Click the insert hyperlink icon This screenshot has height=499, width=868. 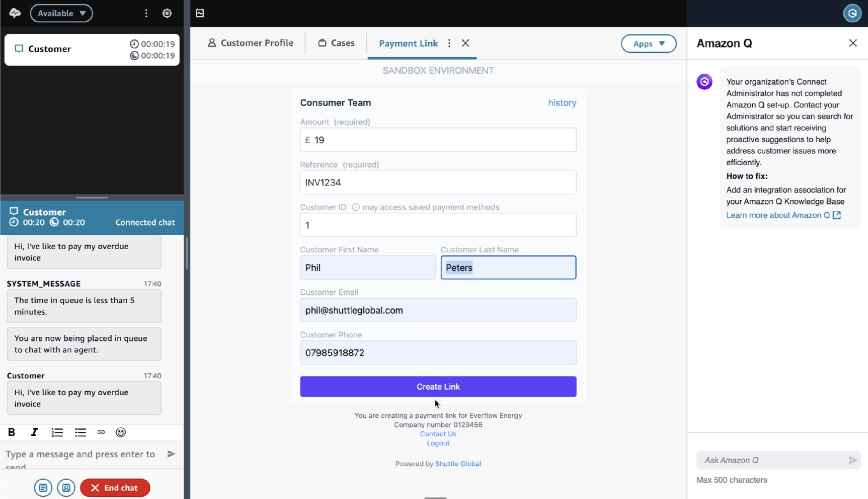click(x=101, y=432)
